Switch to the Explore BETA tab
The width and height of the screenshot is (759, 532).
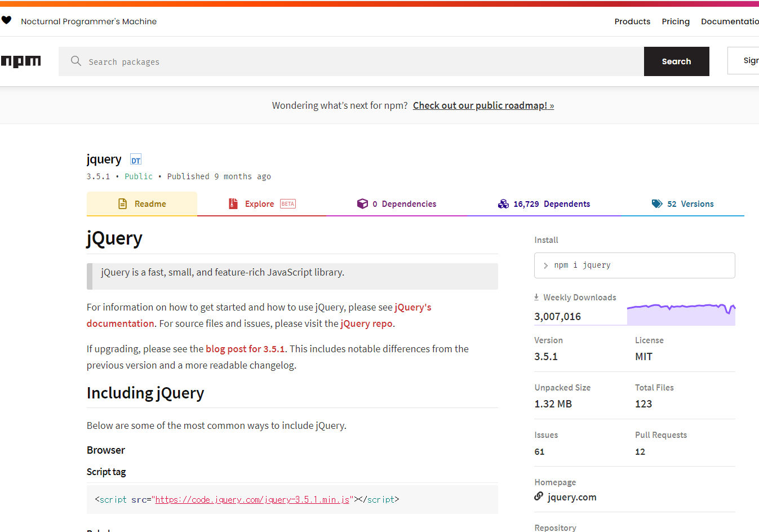pos(261,204)
